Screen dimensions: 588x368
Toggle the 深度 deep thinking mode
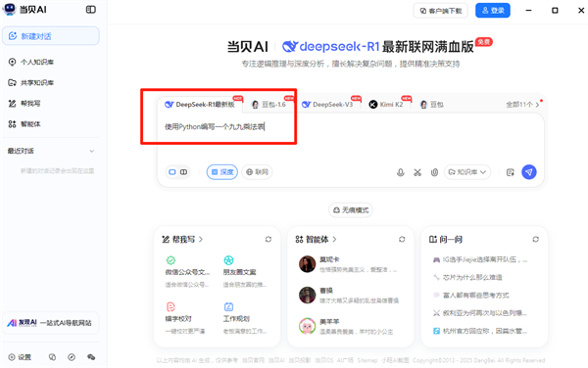pyautogui.click(x=222, y=172)
